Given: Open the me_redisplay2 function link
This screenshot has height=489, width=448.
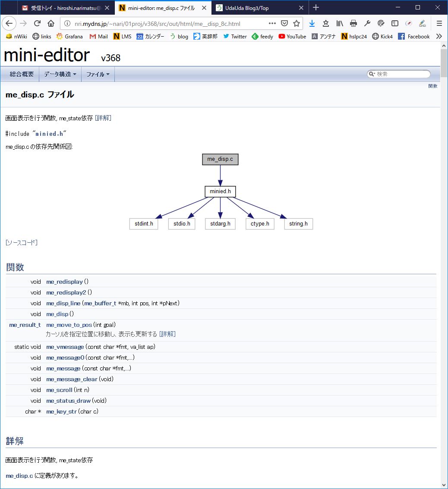Looking at the screenshot, I should [x=66, y=292].
